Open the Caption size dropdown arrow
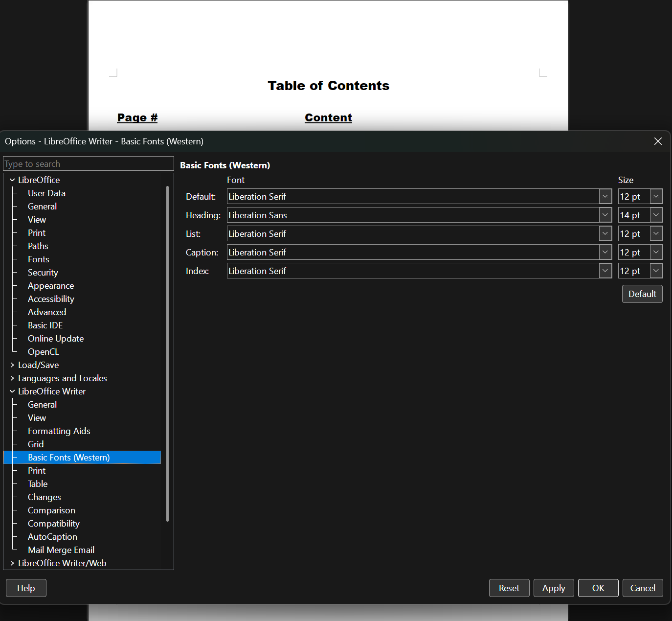672x621 pixels. click(656, 252)
